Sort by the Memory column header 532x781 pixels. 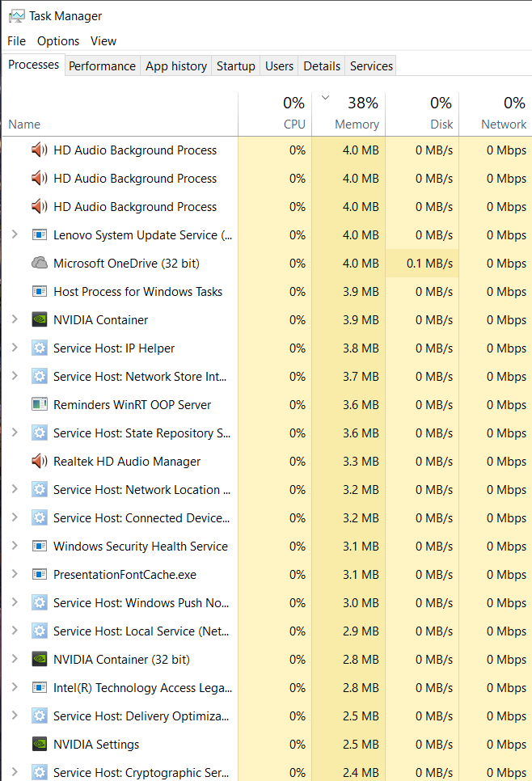348,114
